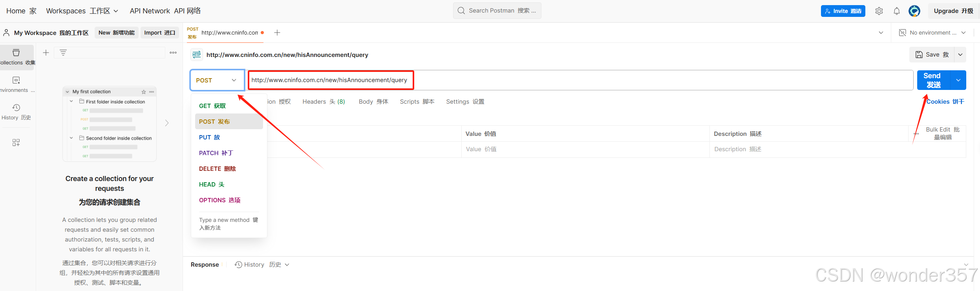Click the response History clock icon

coord(238,265)
